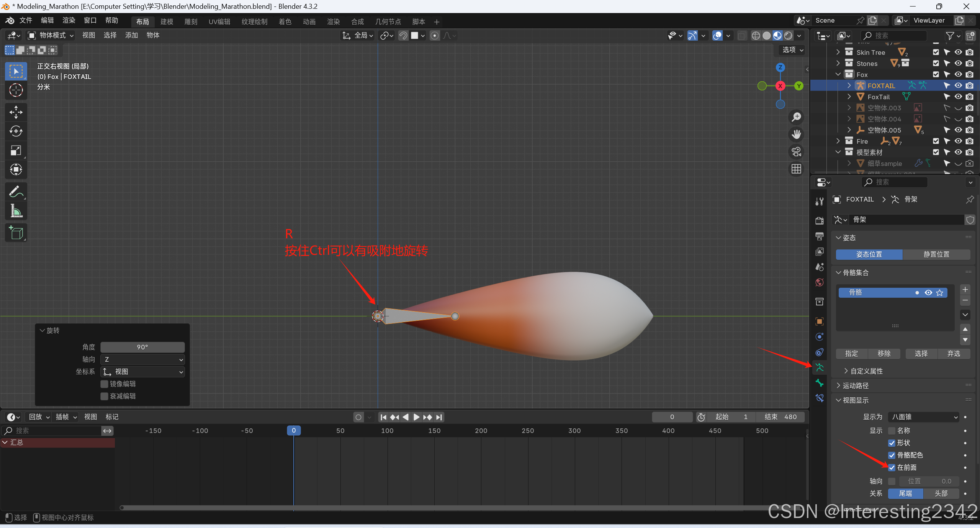Viewport: 980px width, 528px height.
Task: Enable the 名称 display checkbox
Action: coord(892,431)
